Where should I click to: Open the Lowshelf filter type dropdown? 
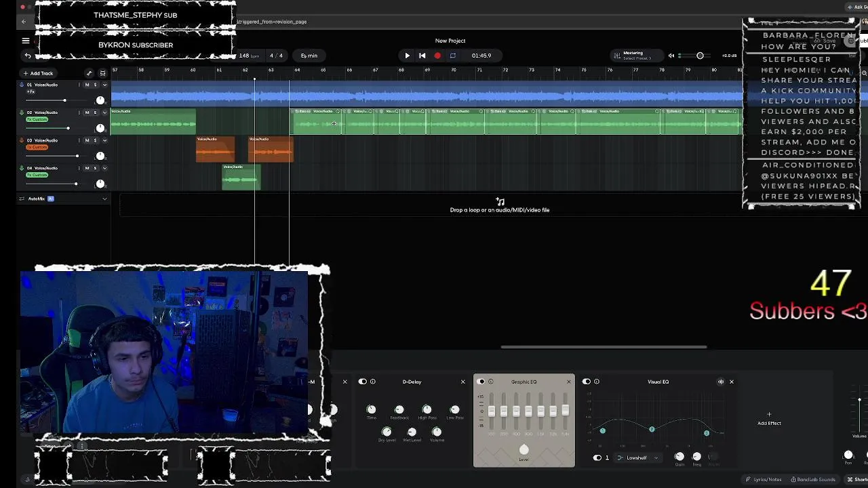637,457
